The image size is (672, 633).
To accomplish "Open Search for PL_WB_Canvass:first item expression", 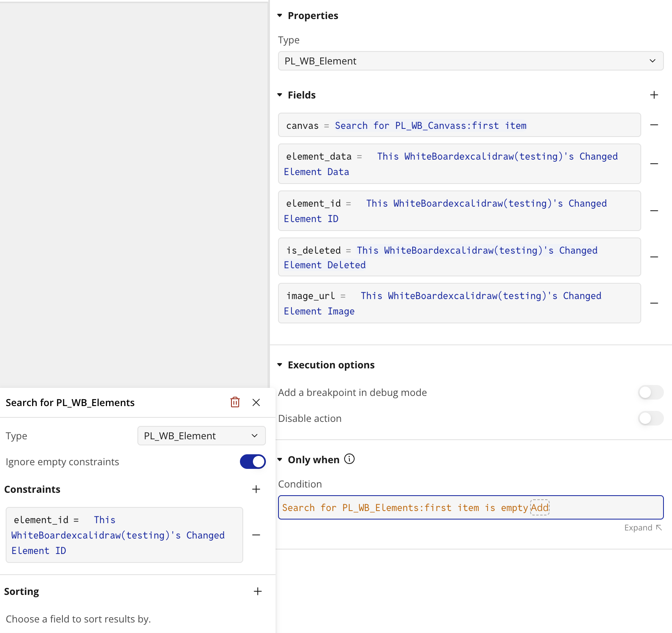I will (x=430, y=126).
